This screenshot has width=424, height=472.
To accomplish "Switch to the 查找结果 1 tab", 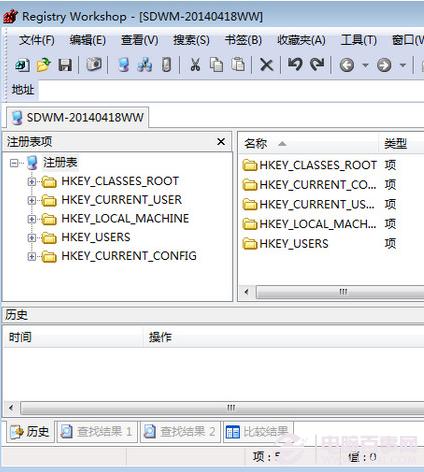I will (x=97, y=432).
